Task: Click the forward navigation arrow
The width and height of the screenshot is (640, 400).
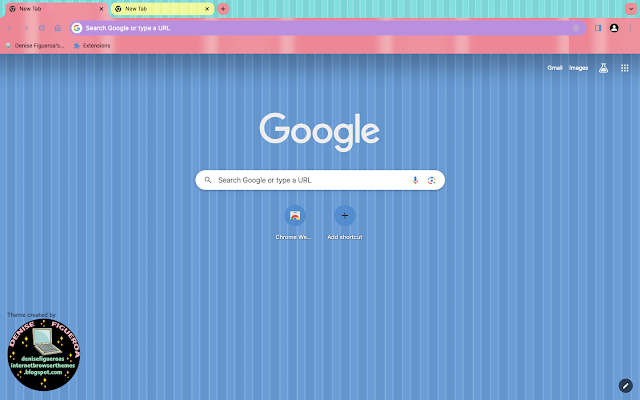Action: point(26,28)
